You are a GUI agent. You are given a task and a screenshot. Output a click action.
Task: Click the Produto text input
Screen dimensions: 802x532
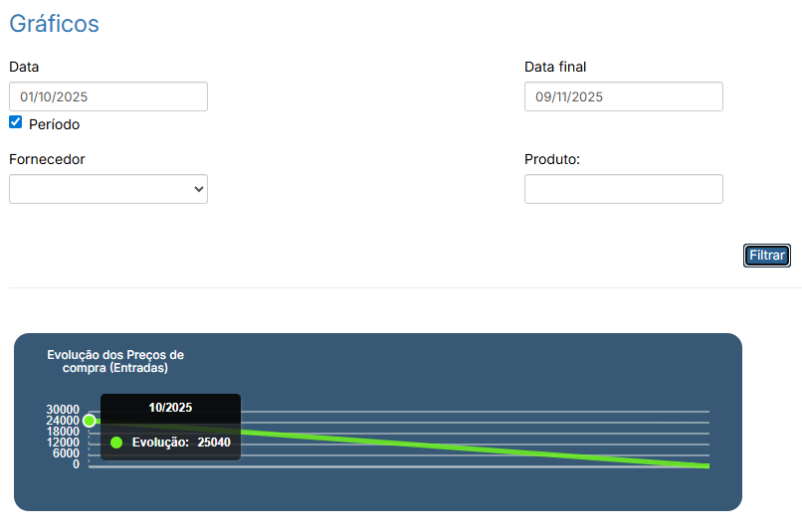click(623, 189)
